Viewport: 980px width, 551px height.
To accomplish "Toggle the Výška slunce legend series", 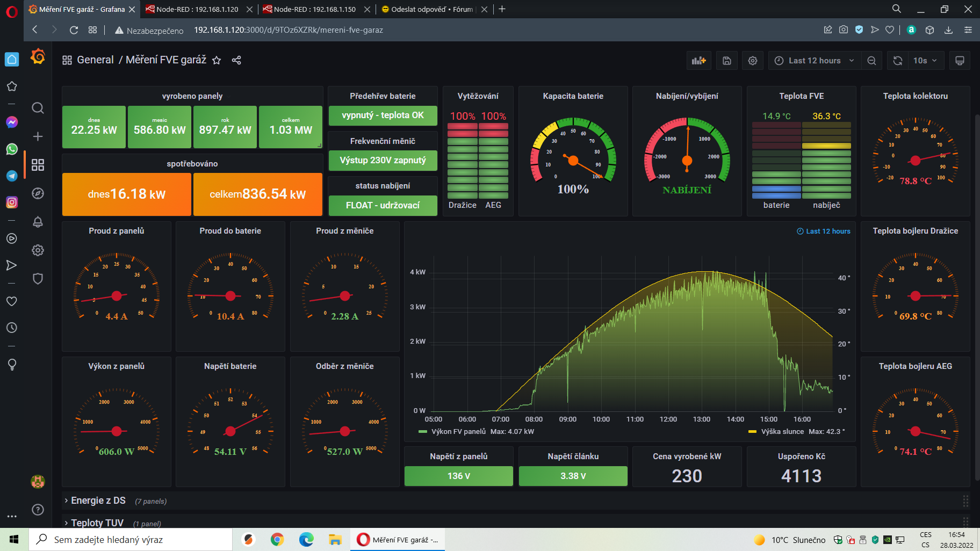I will (x=782, y=432).
